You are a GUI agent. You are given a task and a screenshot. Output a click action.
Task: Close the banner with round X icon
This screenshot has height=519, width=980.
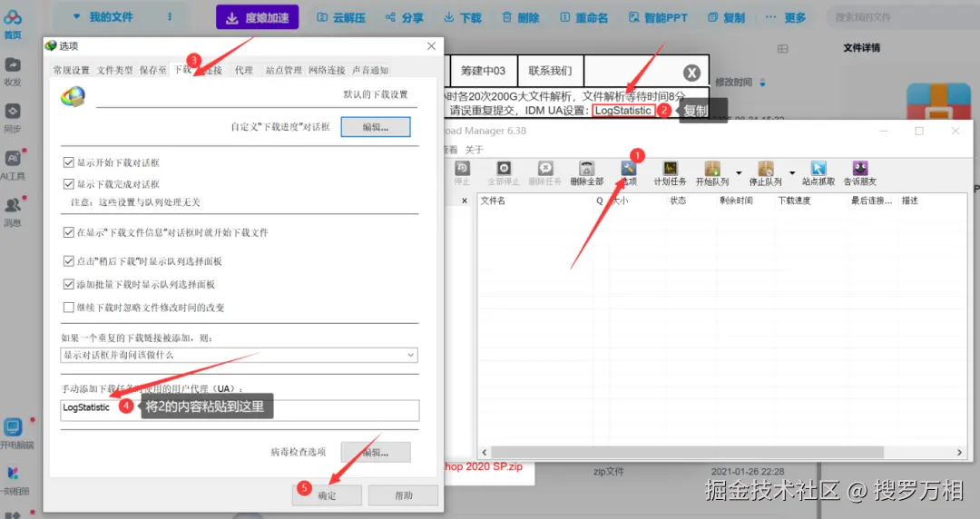point(691,73)
